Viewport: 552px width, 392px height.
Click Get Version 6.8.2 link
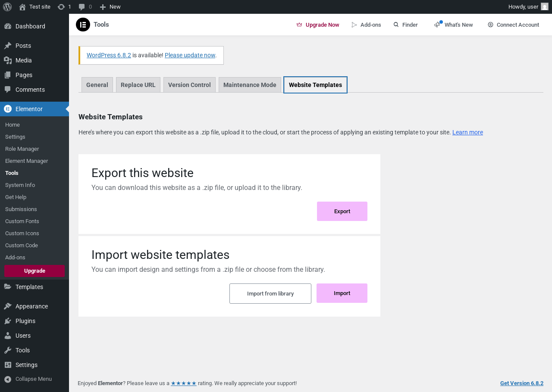pyautogui.click(x=522, y=383)
